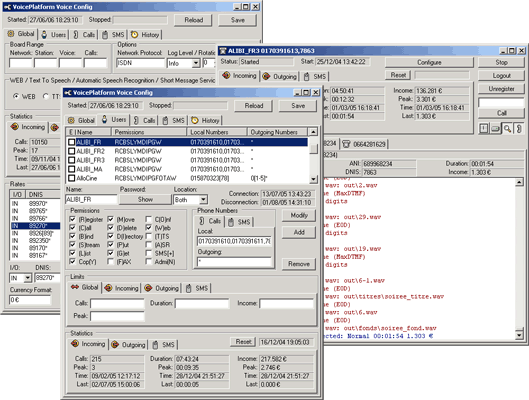Click Calls limit input field

point(117,304)
